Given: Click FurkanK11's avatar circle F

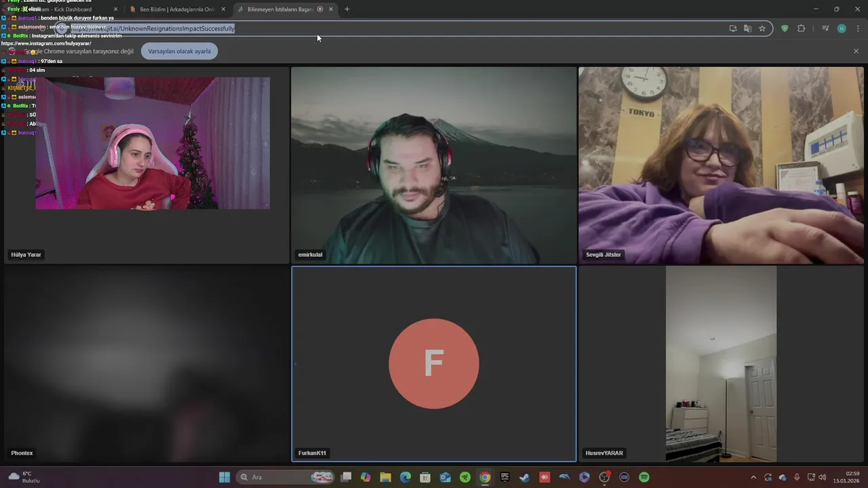Looking at the screenshot, I should pos(434,364).
